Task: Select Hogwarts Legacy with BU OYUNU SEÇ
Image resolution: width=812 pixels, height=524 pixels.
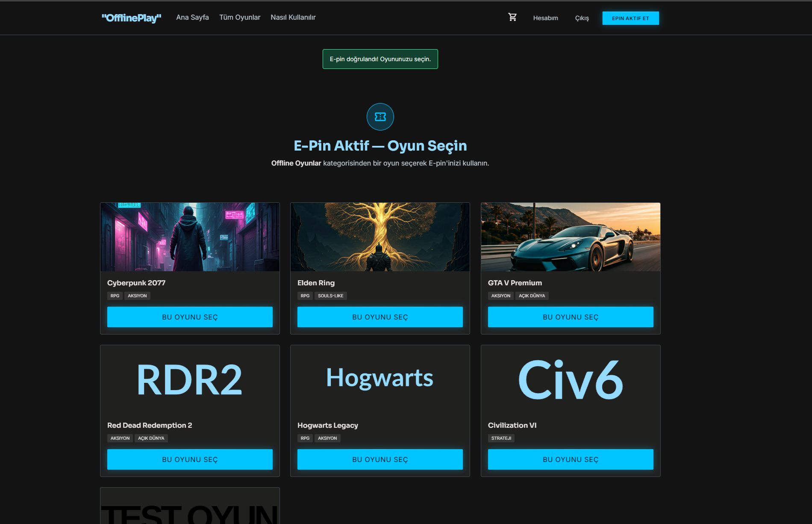Action: 380,459
